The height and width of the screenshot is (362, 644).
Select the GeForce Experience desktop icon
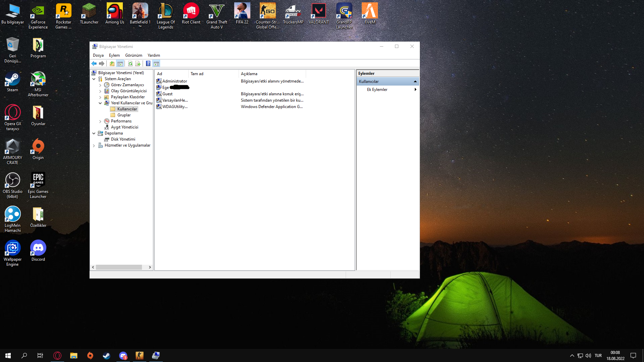tap(38, 16)
